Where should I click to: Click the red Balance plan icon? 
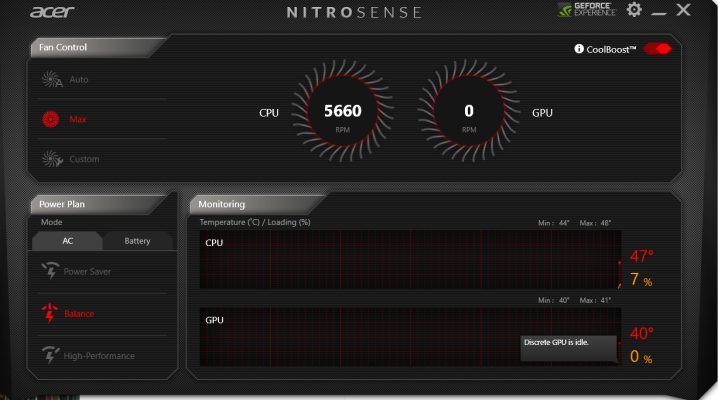(x=49, y=313)
